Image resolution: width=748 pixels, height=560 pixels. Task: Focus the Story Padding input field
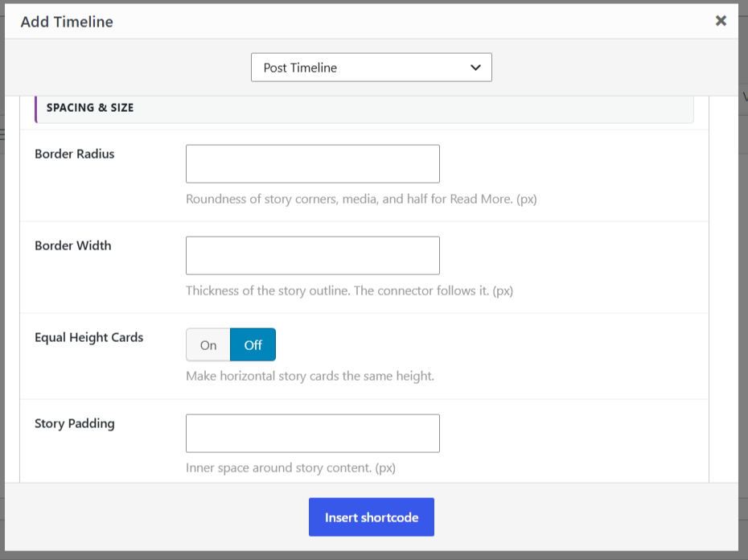click(x=312, y=434)
